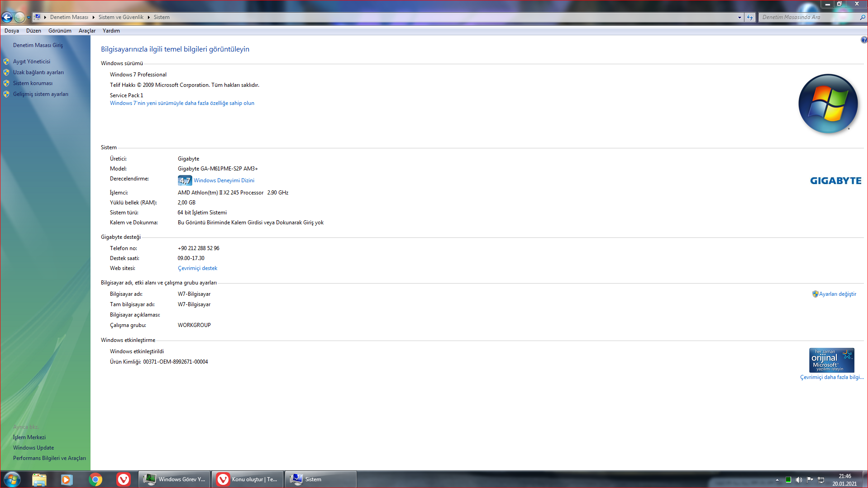Image resolution: width=868 pixels, height=488 pixels.
Task: Open Performans Bilgileri ve Araçları
Action: (x=49, y=458)
